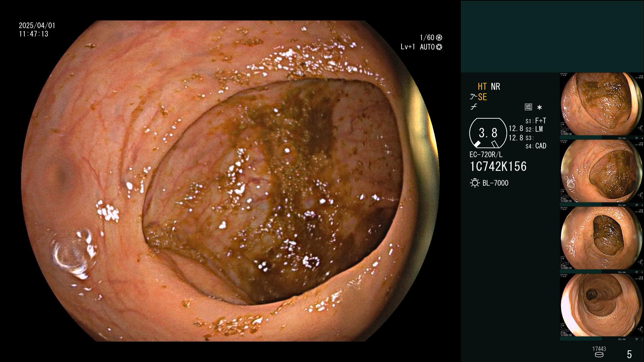Select the captured image thumbnail numbered 2
This screenshot has width=644, height=362.
coord(602,238)
